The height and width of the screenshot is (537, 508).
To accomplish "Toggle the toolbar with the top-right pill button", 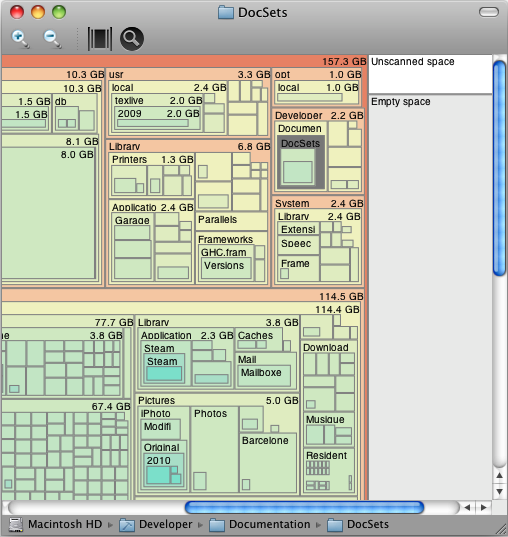I will coord(488,12).
